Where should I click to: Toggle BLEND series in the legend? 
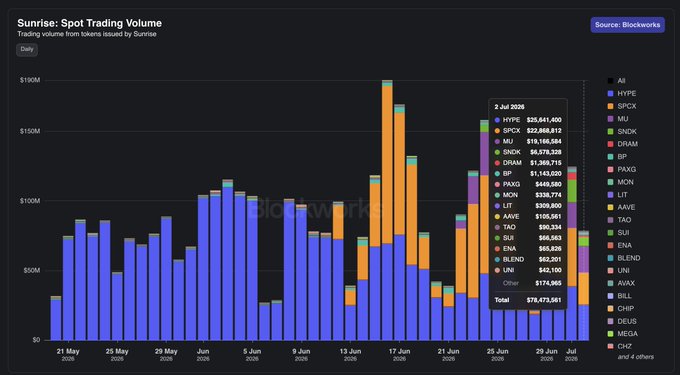(x=624, y=258)
